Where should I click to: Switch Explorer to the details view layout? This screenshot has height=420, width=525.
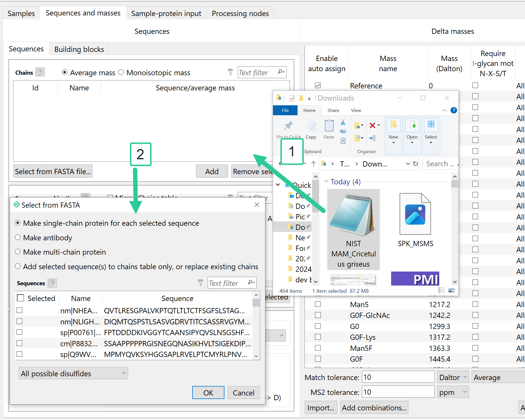pos(442,290)
